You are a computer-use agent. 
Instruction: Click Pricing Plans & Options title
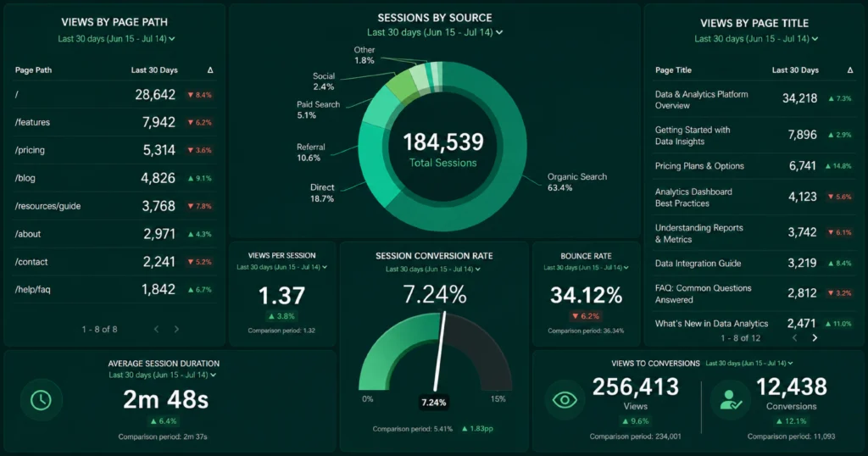tap(699, 166)
